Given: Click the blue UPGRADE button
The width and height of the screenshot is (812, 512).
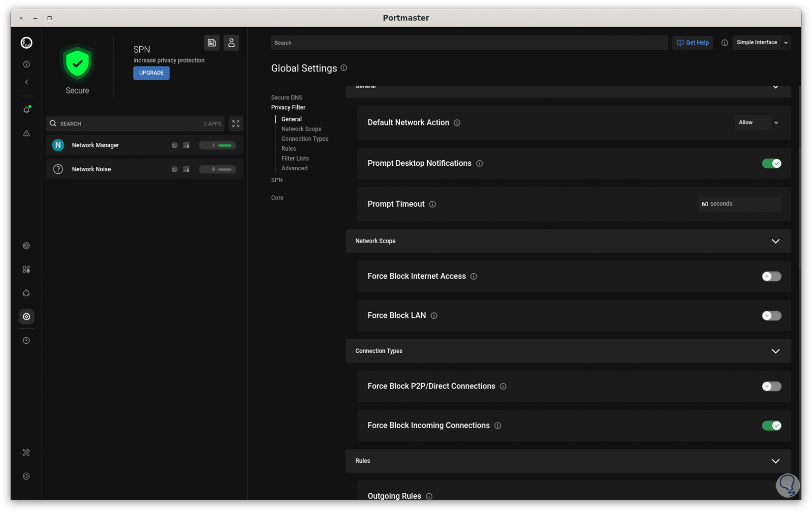Looking at the screenshot, I should tap(152, 73).
